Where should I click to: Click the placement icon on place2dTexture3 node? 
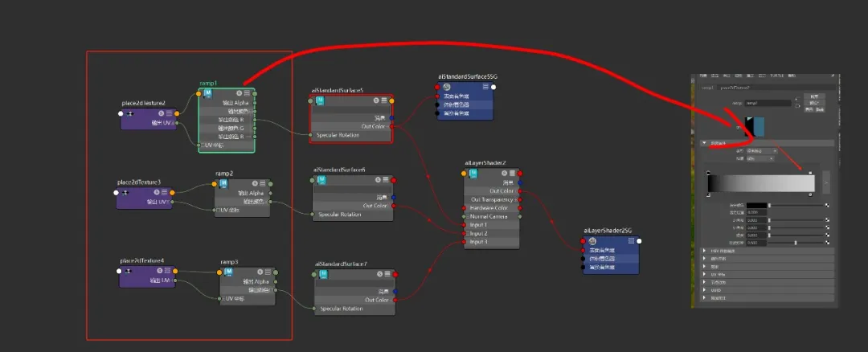(x=125, y=192)
